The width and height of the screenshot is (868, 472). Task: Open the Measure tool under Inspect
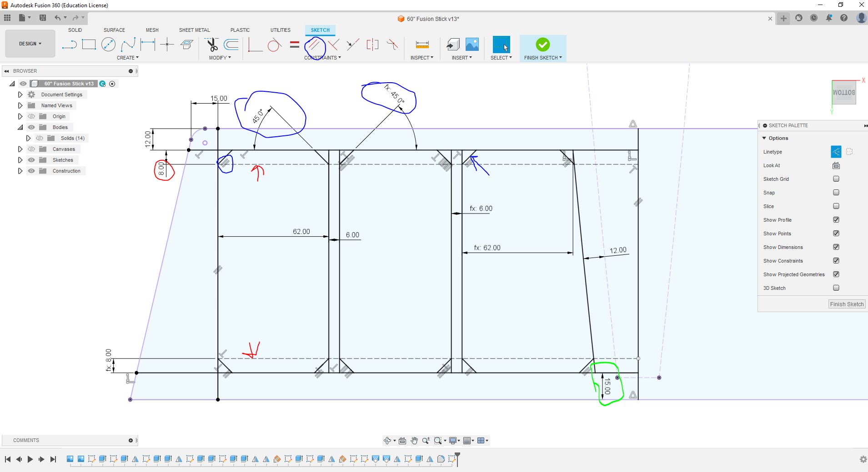tap(422, 45)
